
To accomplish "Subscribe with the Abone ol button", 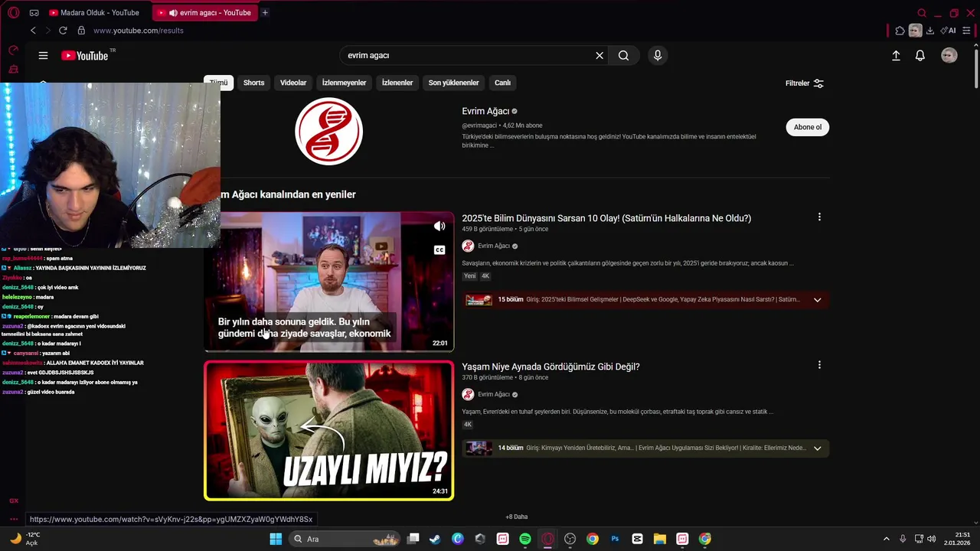I will tap(807, 127).
